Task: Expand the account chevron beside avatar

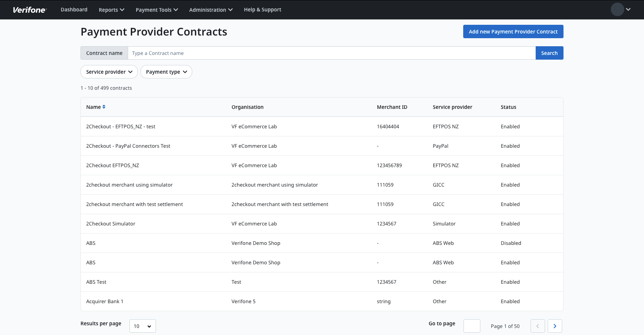Action: coord(628,9)
